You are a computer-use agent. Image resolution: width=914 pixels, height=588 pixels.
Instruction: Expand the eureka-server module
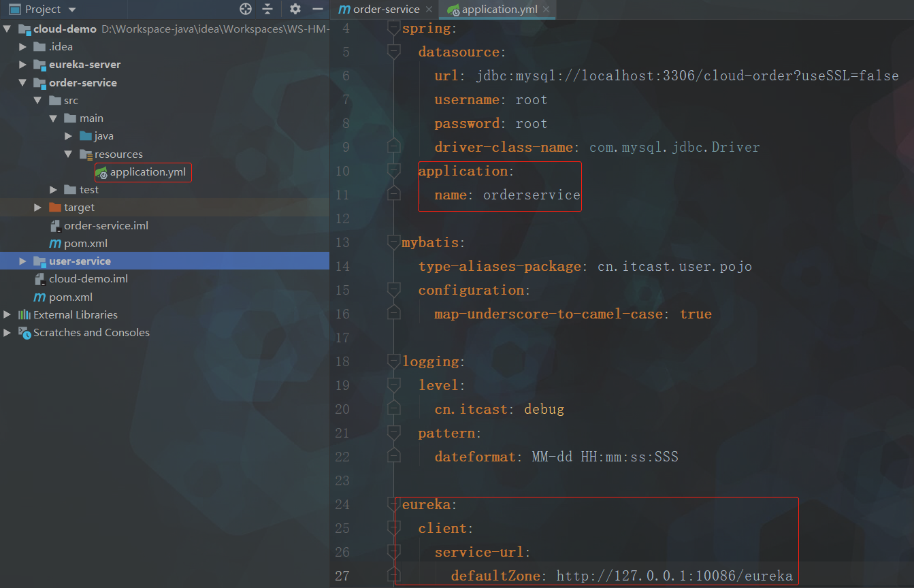pos(22,65)
